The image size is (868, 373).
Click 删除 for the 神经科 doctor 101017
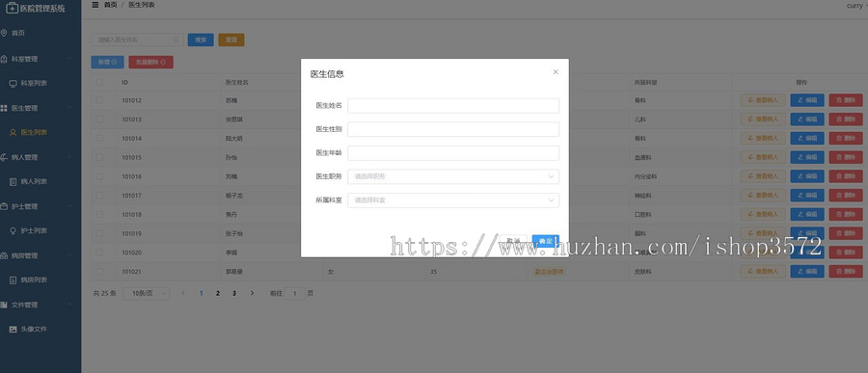click(x=845, y=196)
